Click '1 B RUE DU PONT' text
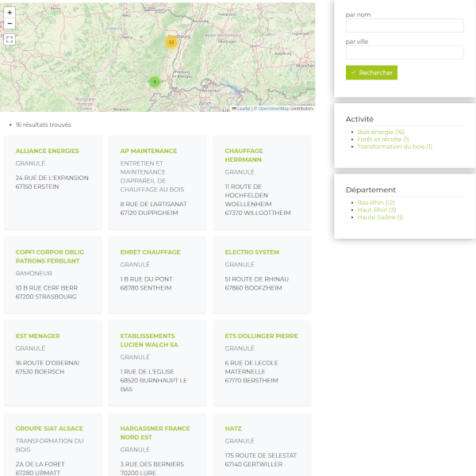Screen dimensions: 476x476 (146, 279)
